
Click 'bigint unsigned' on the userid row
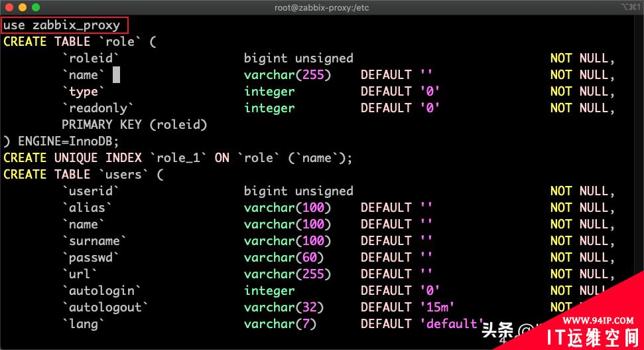point(298,191)
